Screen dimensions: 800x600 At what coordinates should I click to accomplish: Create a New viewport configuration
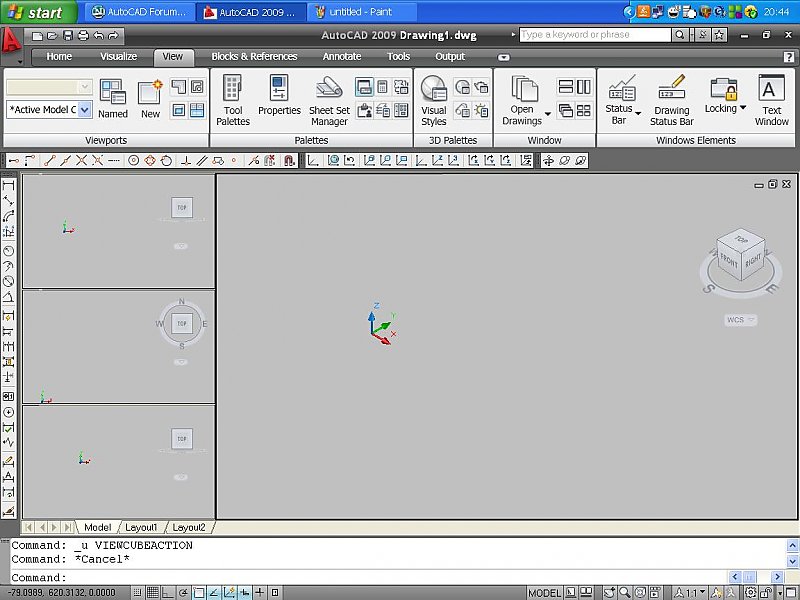150,99
